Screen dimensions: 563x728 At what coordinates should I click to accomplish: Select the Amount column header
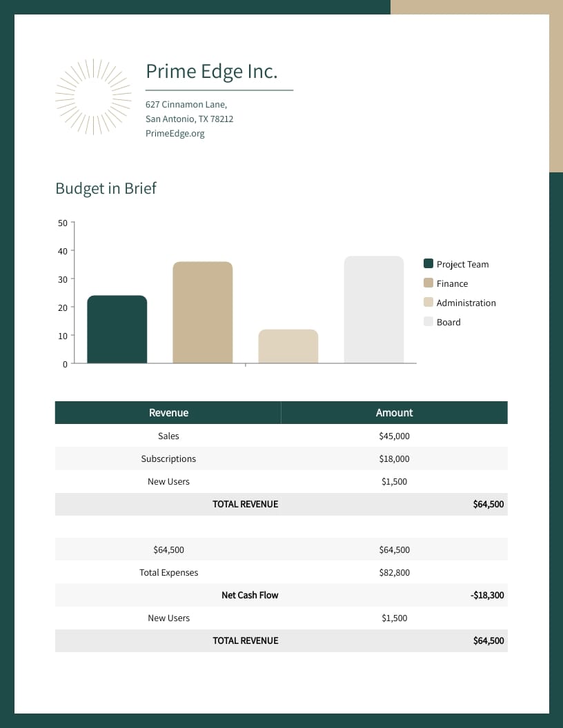pyautogui.click(x=394, y=412)
